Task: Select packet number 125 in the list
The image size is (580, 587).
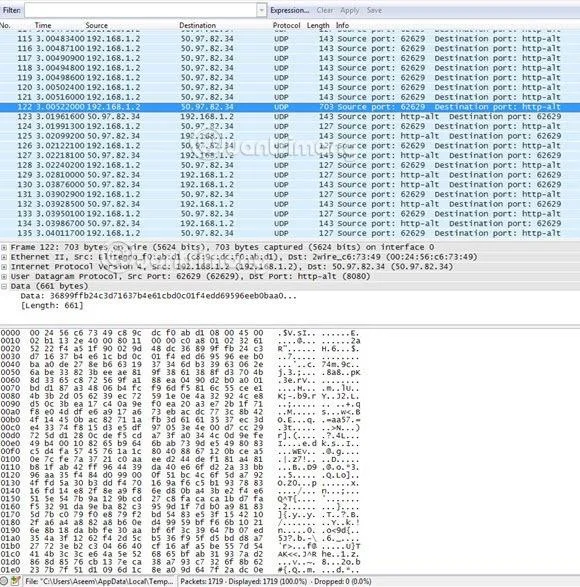Action: coord(290,136)
